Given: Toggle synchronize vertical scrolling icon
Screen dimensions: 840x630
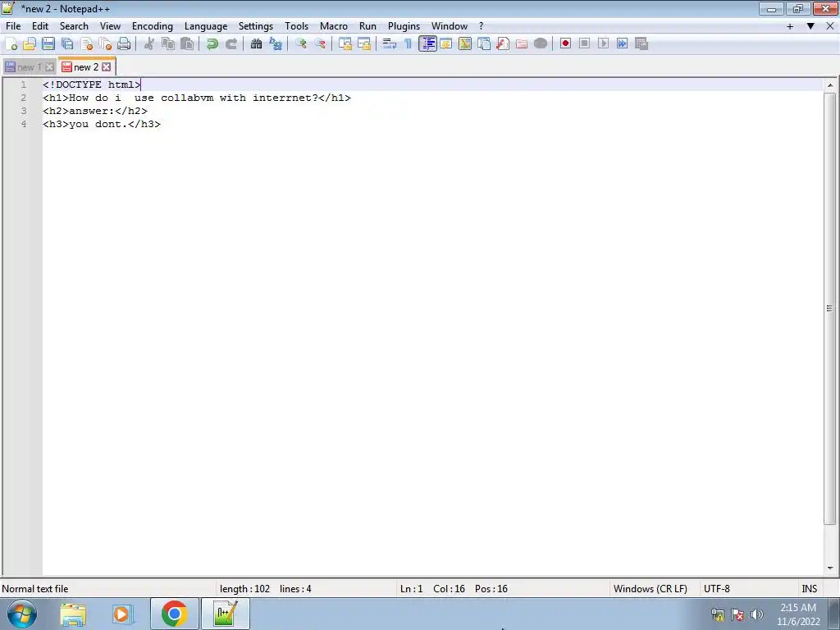Looking at the screenshot, I should 345,44.
